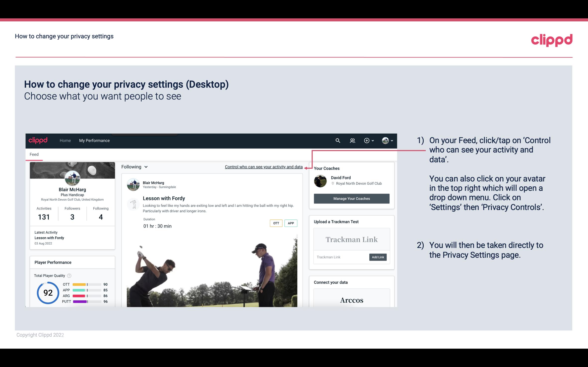The width and height of the screenshot is (588, 367).
Task: Toggle visibility of Player Performance panel
Action: click(x=53, y=262)
